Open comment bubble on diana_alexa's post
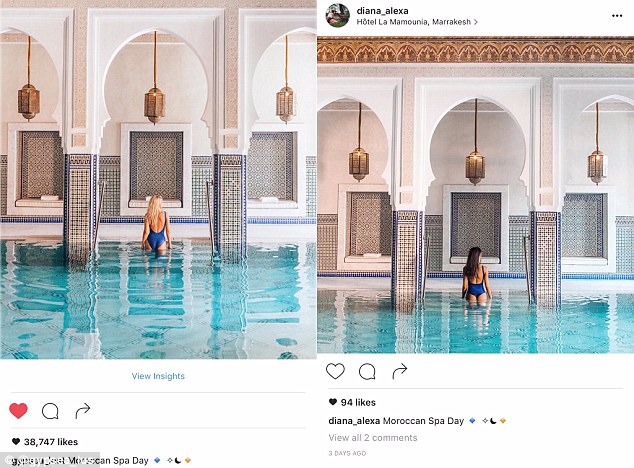Screen dimensions: 634x468 [x=367, y=371]
